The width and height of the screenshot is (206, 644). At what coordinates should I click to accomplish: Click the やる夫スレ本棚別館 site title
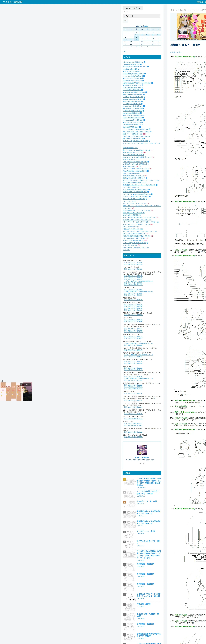pyautogui.click(x=13, y=2)
